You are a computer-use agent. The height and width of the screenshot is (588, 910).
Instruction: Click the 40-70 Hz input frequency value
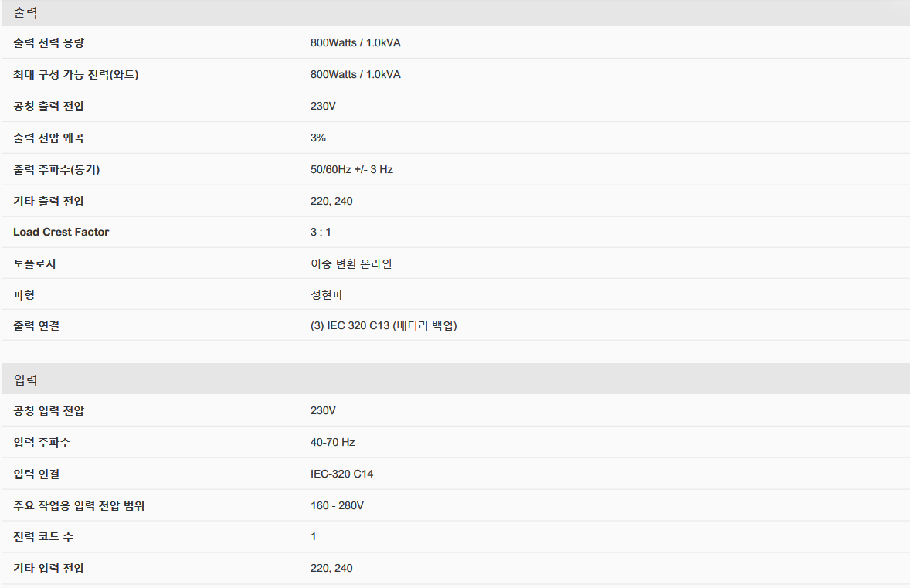coord(333,442)
